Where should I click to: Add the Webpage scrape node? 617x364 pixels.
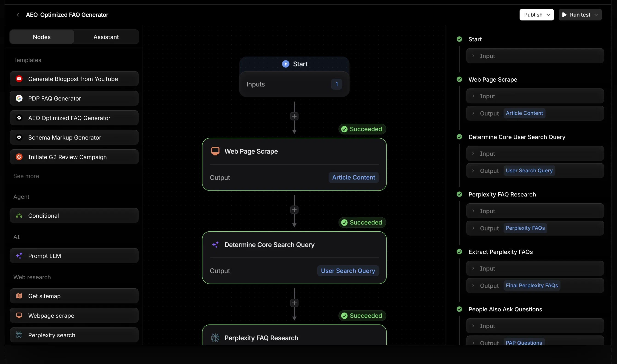point(74,316)
